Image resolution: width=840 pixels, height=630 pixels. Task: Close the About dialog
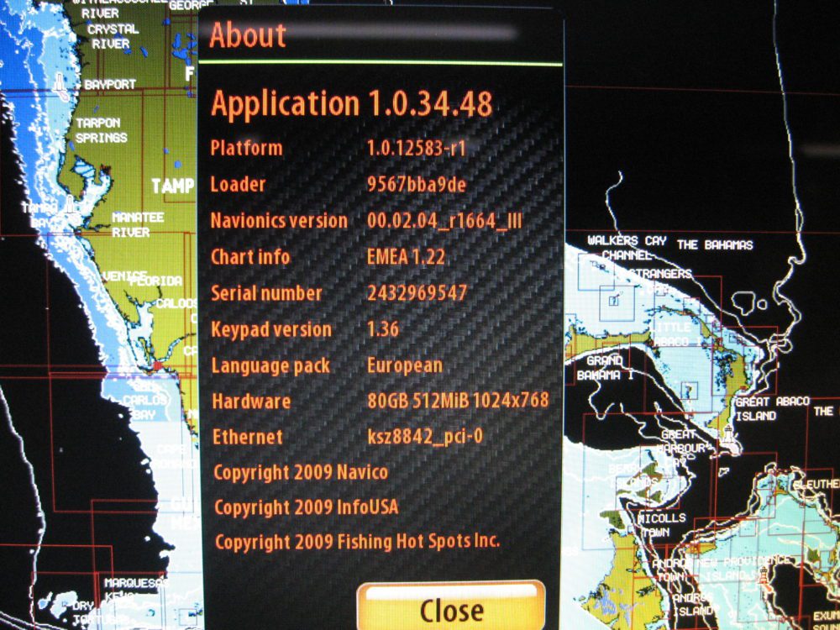tap(451, 608)
